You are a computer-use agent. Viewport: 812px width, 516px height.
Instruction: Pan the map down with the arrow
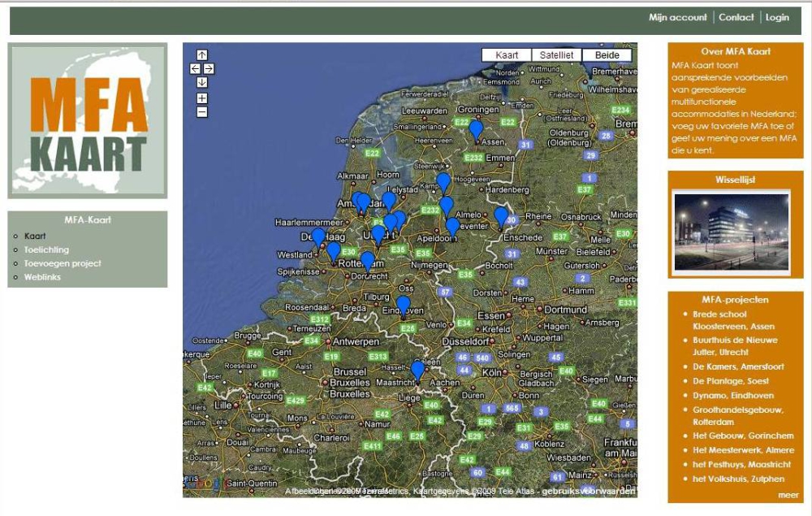[202, 82]
